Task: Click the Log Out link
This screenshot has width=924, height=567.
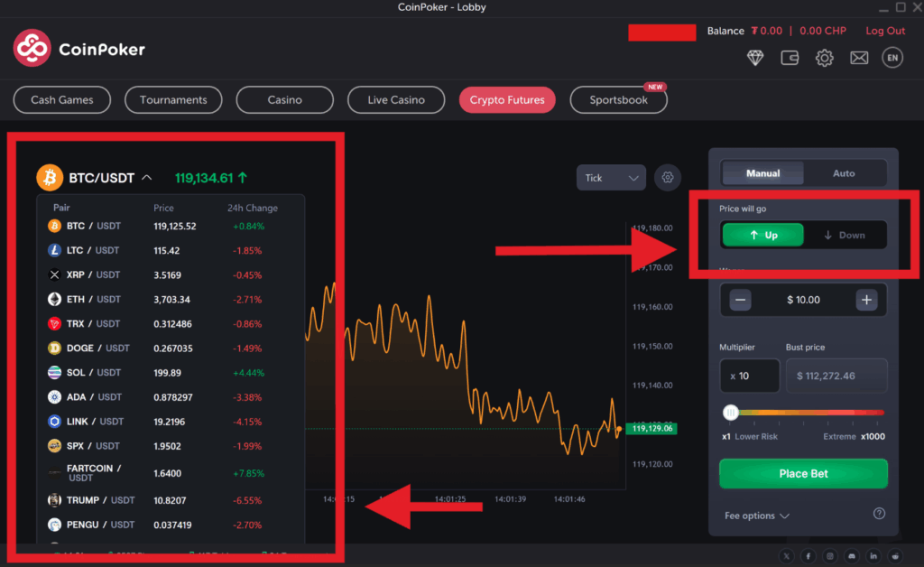Action: point(884,30)
